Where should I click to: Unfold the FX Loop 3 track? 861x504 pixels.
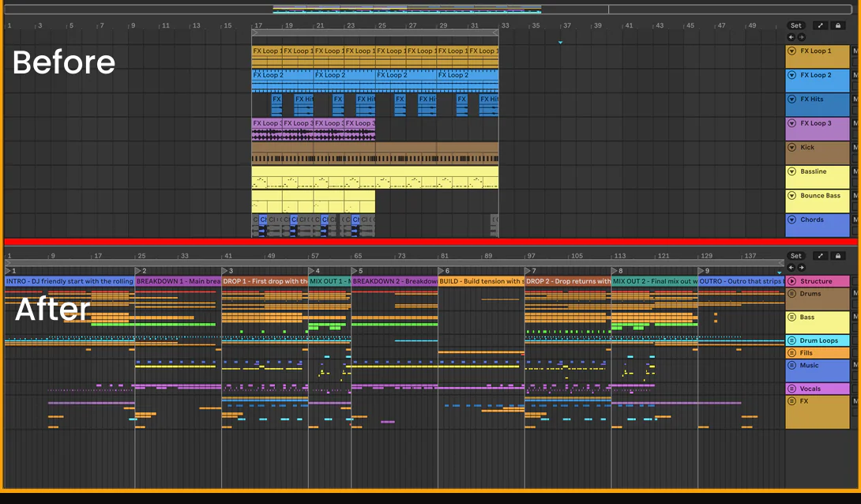pyautogui.click(x=791, y=123)
